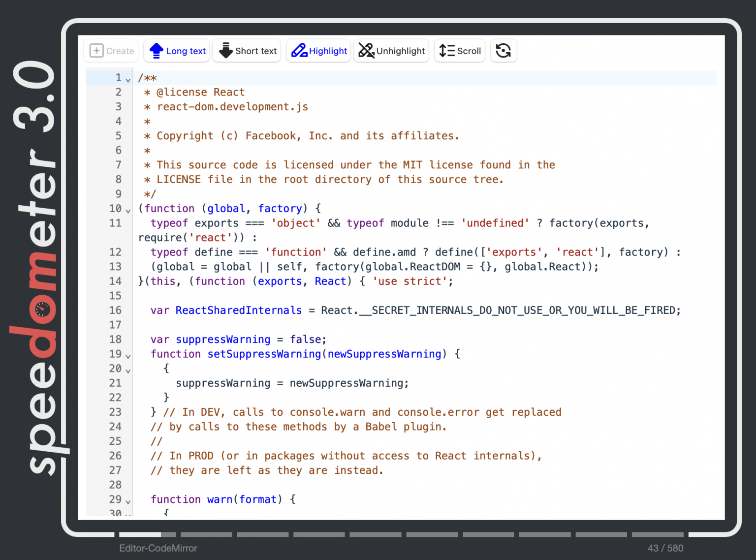Click the Editor-CodeMirror label in the status bar
Viewport: 756px width, 560px height.
(x=158, y=548)
